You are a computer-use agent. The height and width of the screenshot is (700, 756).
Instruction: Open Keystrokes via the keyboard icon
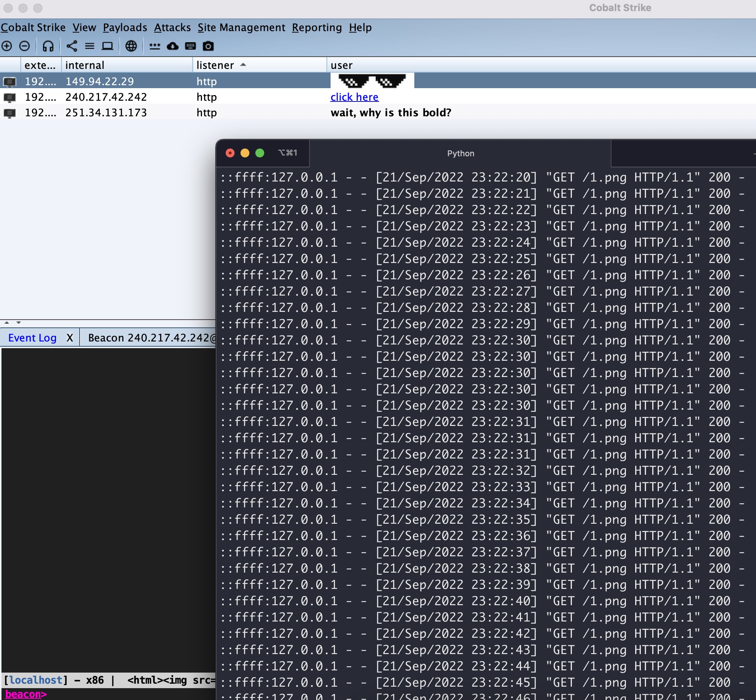pyautogui.click(x=190, y=46)
